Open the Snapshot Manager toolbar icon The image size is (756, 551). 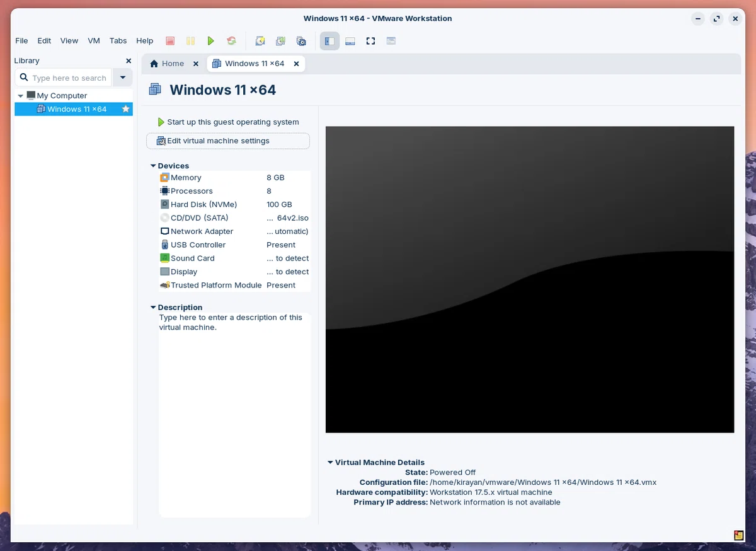[x=301, y=41]
